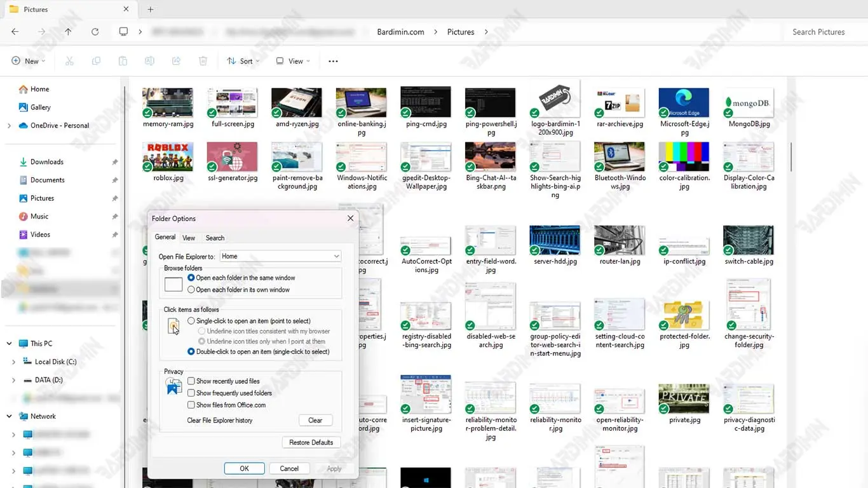Image resolution: width=868 pixels, height=488 pixels.
Task: Open a new tab with plus icon
Action: click(x=151, y=10)
